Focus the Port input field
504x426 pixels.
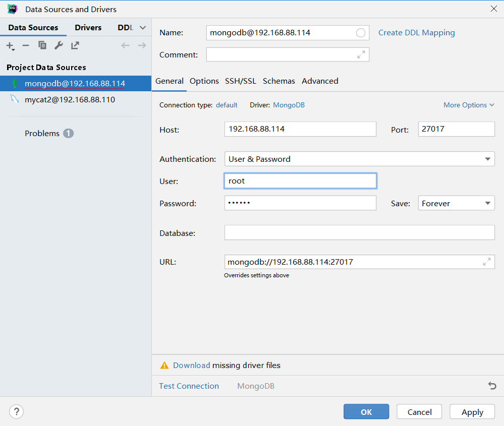[x=456, y=129]
